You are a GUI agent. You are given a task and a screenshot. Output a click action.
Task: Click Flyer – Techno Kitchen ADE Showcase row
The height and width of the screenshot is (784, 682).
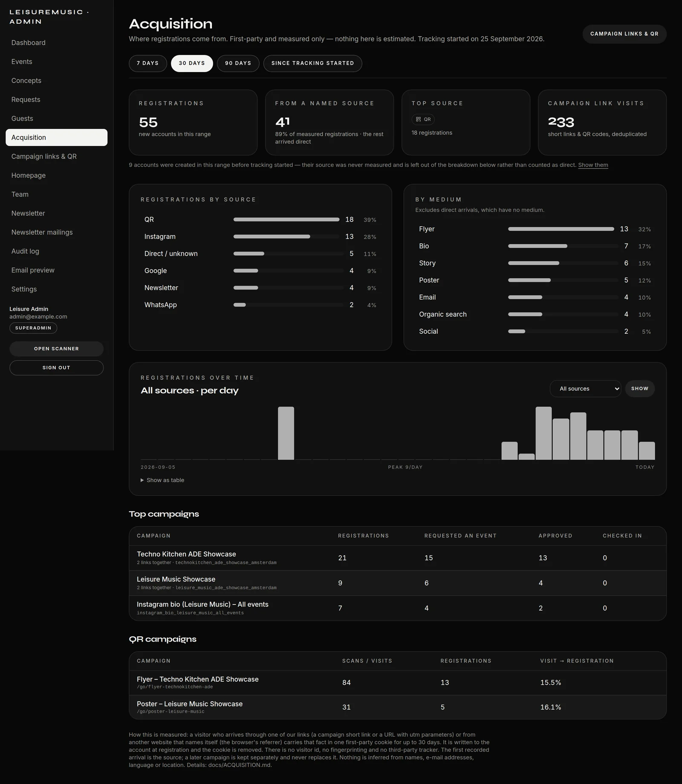click(397, 682)
